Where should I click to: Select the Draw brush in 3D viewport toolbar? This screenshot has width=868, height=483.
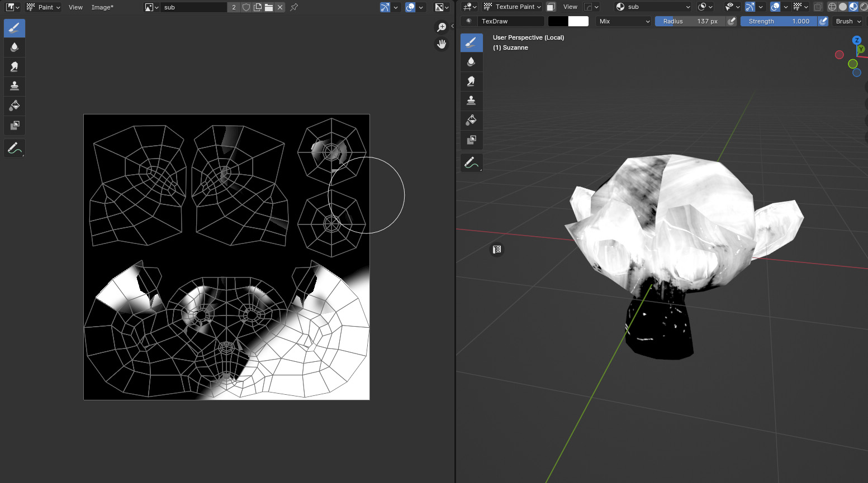pos(471,42)
